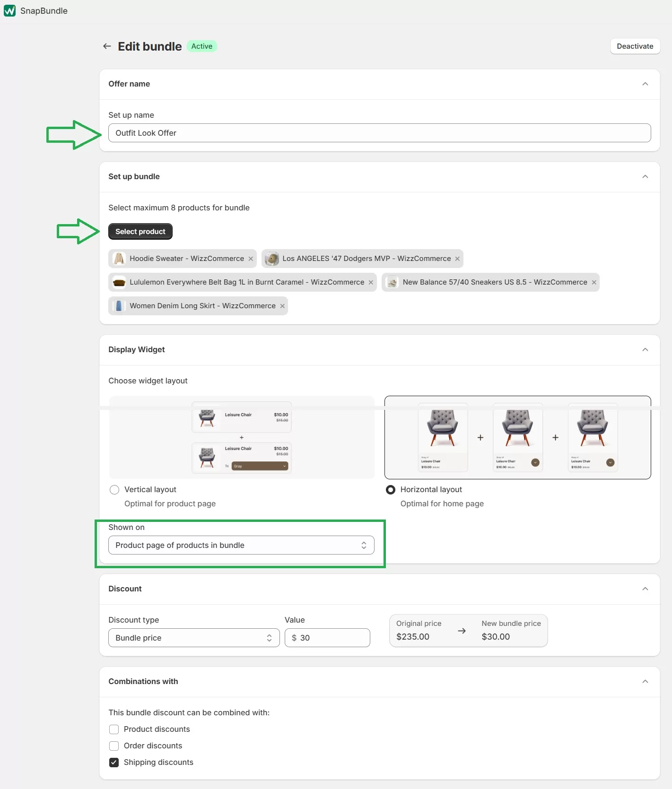Image resolution: width=672 pixels, height=789 pixels.
Task: Remove Lululemon Everywhere Belt Bag from bundle
Action: point(371,282)
